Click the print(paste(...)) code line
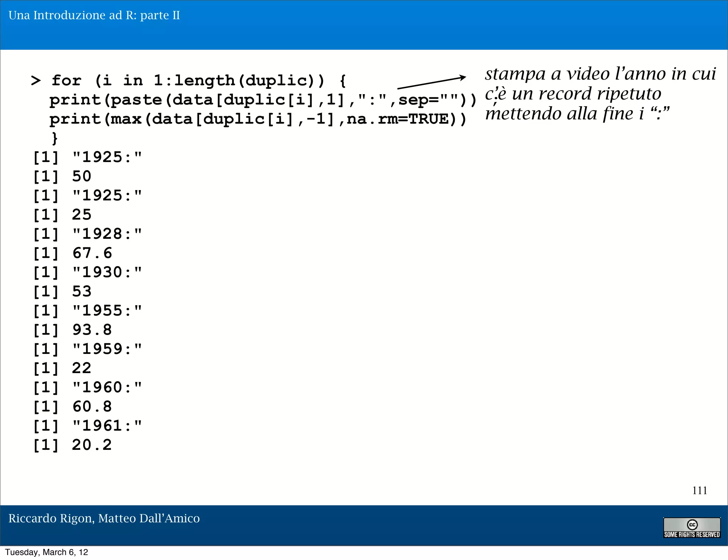728x560 pixels. 262,100
